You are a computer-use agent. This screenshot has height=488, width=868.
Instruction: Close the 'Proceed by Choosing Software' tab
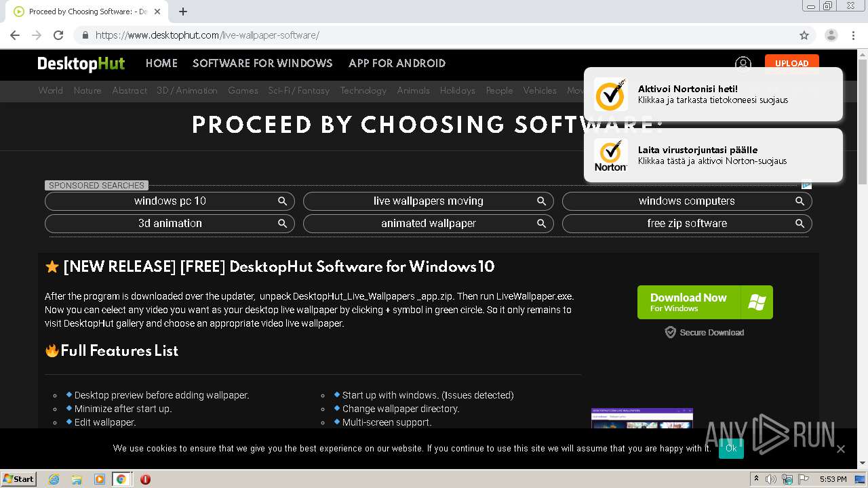pyautogui.click(x=157, y=12)
